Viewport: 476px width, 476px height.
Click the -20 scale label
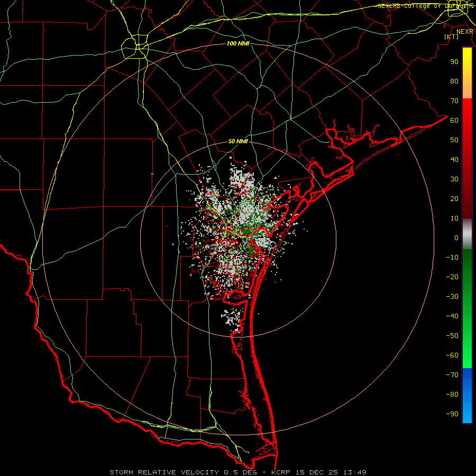[452, 277]
